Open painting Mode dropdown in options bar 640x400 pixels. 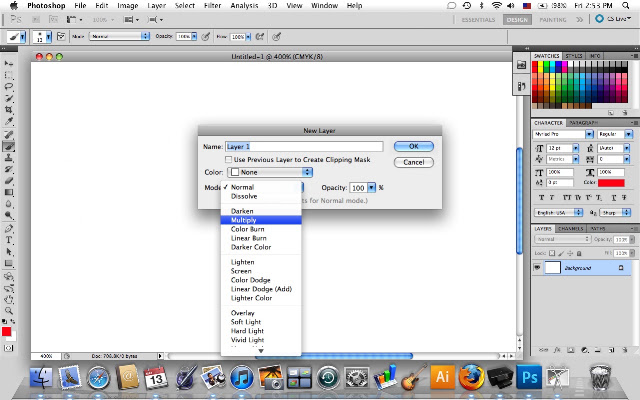pos(119,36)
